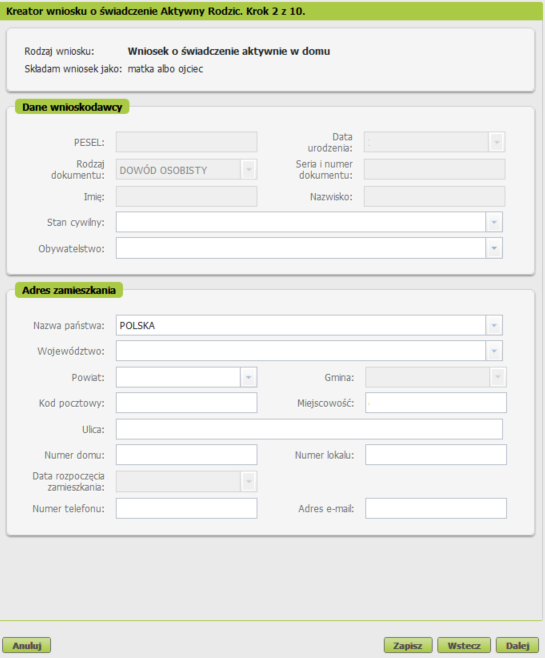Click the Ulica input field
This screenshot has width=545, height=658.
pyautogui.click(x=309, y=429)
